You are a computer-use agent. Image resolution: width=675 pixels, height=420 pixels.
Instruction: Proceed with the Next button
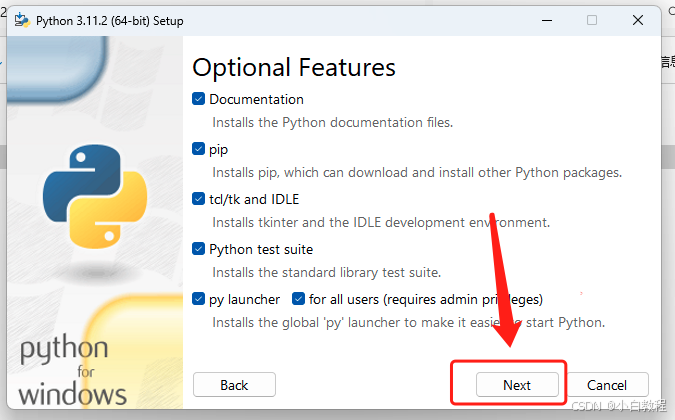pyautogui.click(x=517, y=385)
